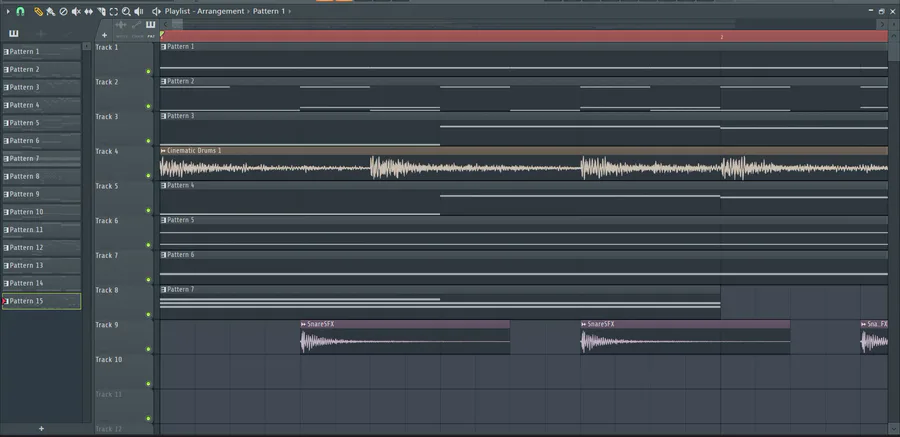900x437 pixels.
Task: Open second SnareSFX clip menu
Action: (x=584, y=324)
